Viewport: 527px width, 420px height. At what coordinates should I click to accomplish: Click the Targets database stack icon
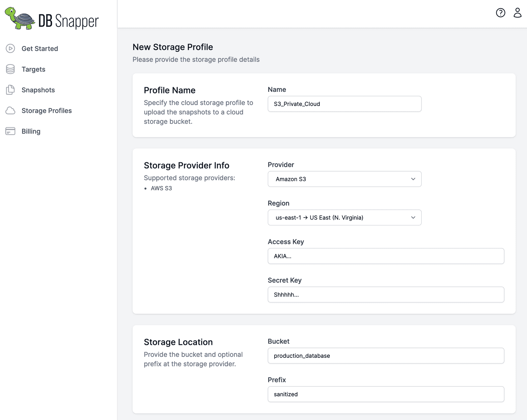[x=10, y=69]
